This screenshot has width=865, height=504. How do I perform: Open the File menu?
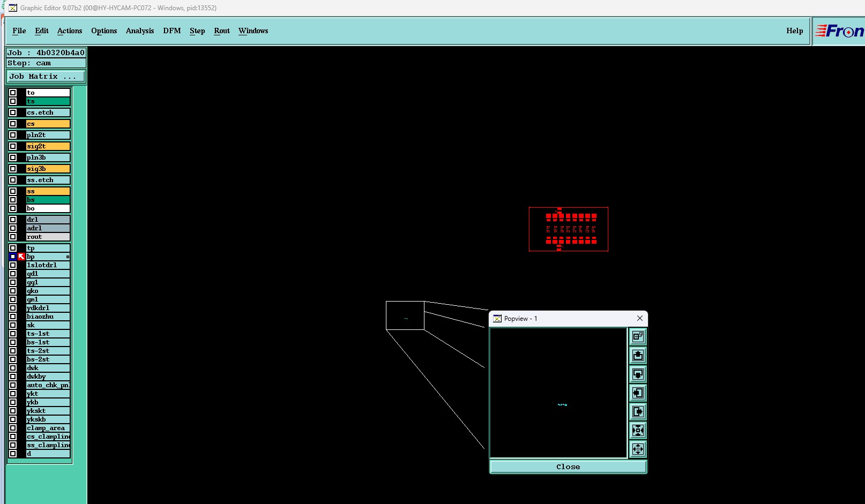click(x=19, y=31)
